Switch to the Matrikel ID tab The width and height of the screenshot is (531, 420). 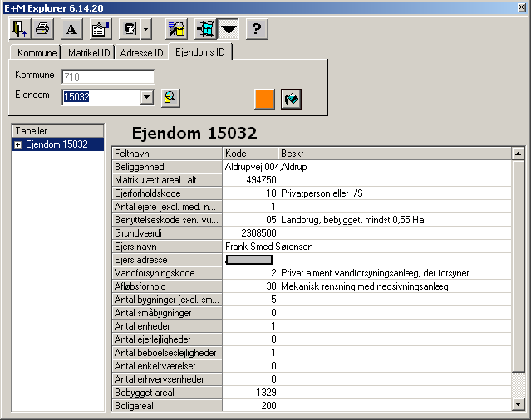click(x=88, y=53)
